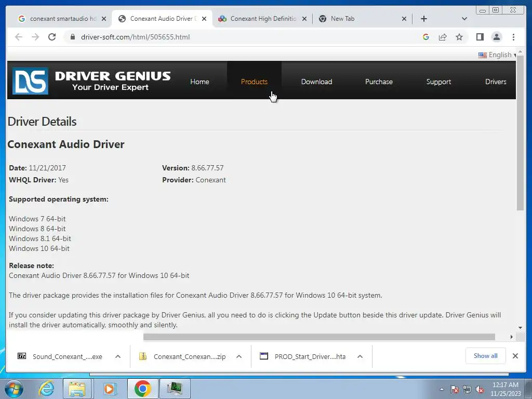This screenshot has width=532, height=399.
Task: Open the monitor program in the taskbar
Action: pyautogui.click(x=175, y=389)
